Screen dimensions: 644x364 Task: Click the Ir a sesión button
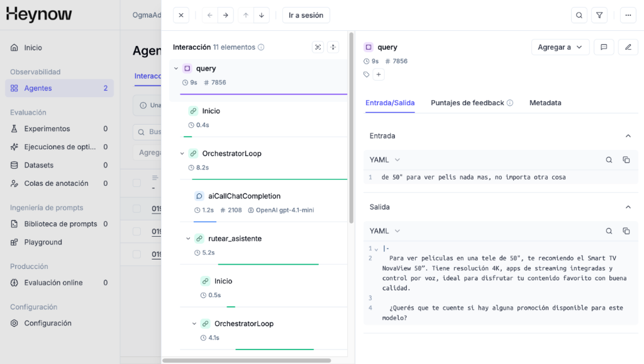(306, 15)
